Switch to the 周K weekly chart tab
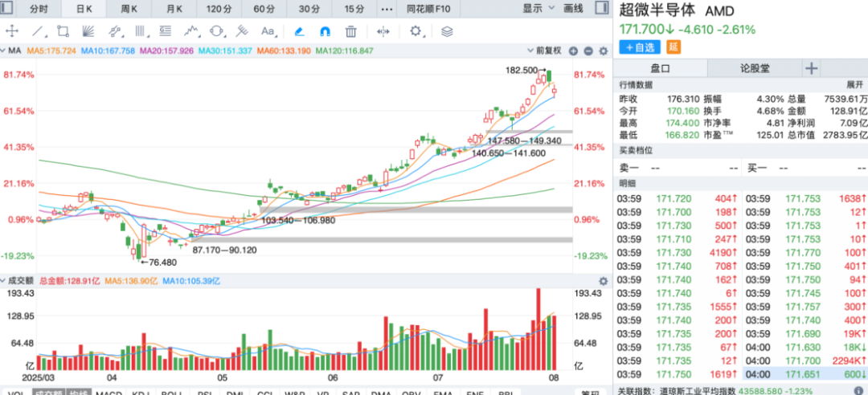This screenshot has width=868, height=395. (x=129, y=9)
